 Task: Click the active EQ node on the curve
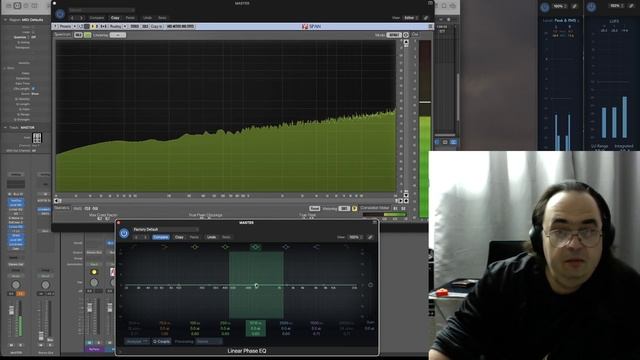tap(256, 286)
